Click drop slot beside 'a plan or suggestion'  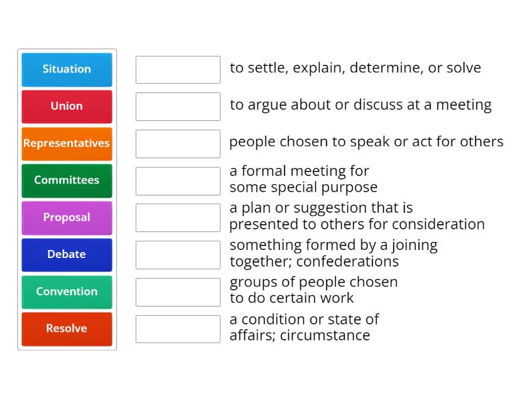pyautogui.click(x=178, y=217)
